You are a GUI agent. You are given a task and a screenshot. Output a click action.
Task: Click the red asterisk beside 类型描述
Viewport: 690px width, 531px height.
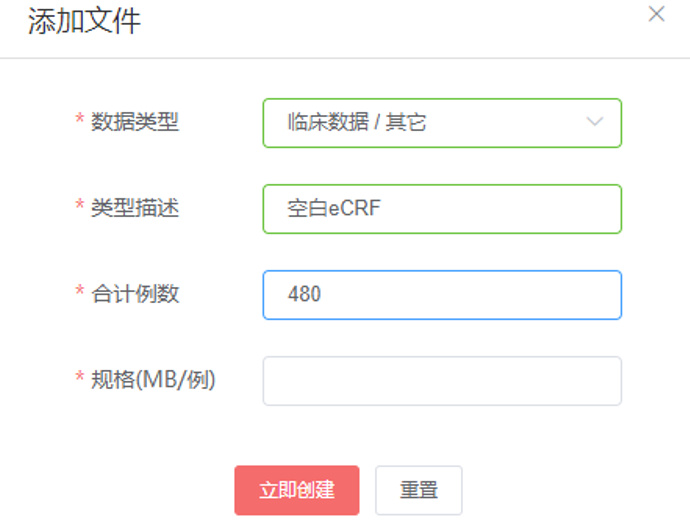[80, 208]
